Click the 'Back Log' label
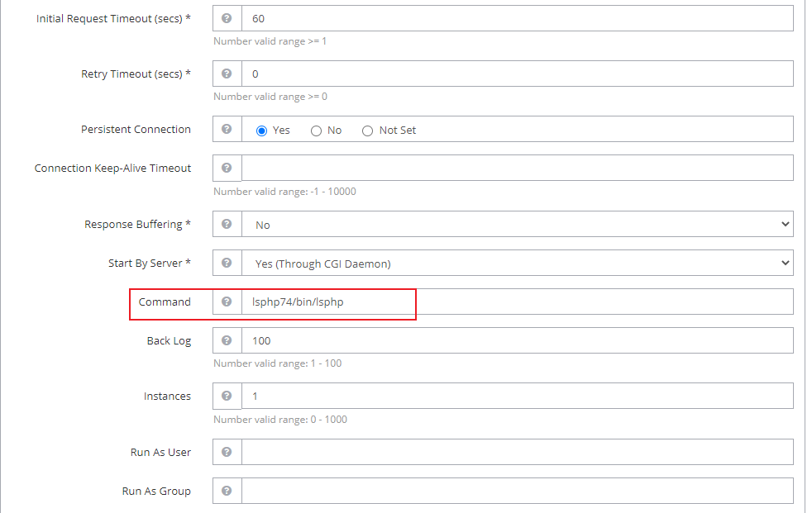Screen dimensions: 812x513 point(169,341)
